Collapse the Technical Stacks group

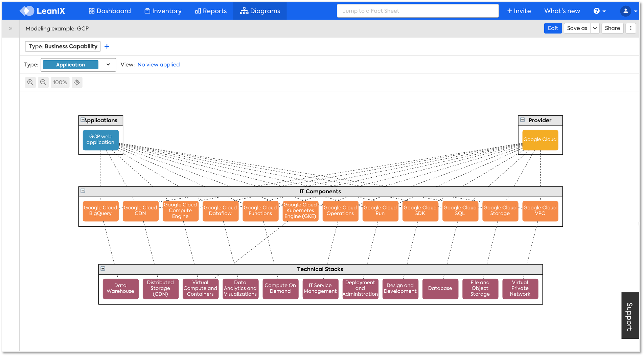tap(103, 269)
